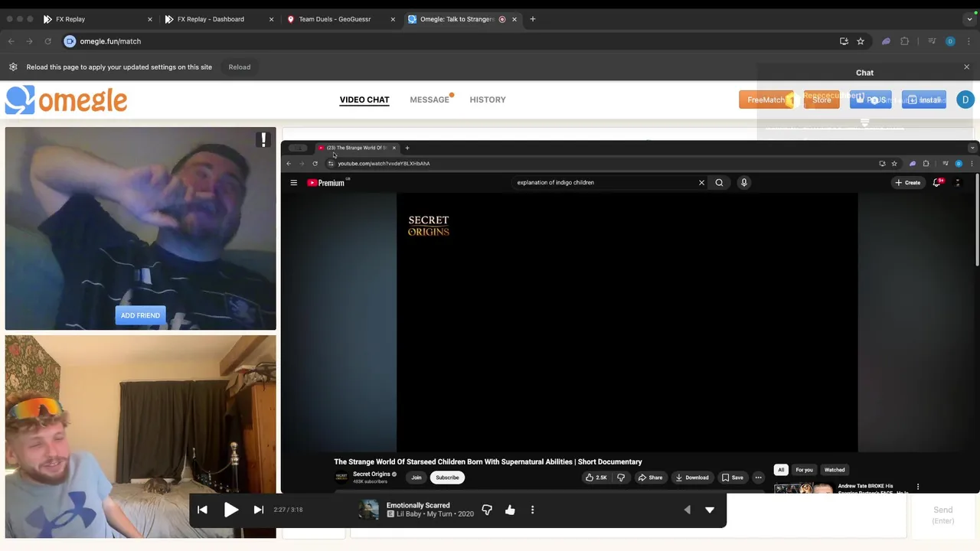Click YouTube Create button
This screenshot has width=980, height=551.
908,183
